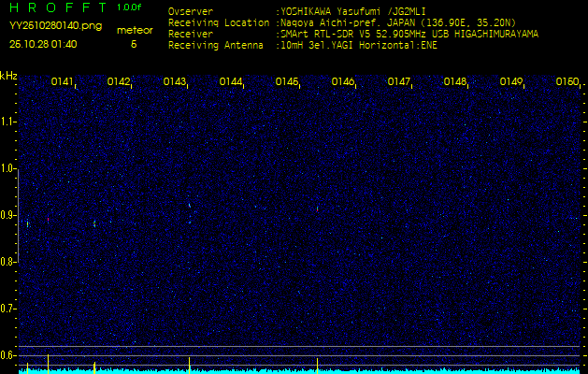Click the 0150 time marker

coord(567,82)
